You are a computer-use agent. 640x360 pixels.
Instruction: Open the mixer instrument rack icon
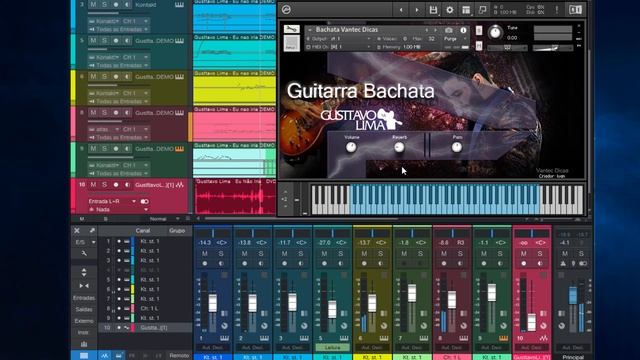coord(84,344)
